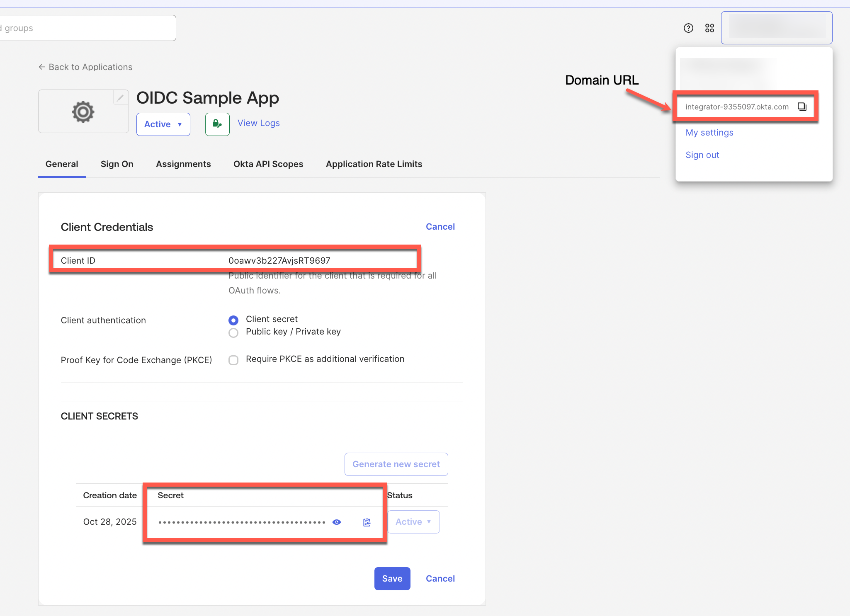Click the View Logs link
The height and width of the screenshot is (616, 850).
[258, 123]
